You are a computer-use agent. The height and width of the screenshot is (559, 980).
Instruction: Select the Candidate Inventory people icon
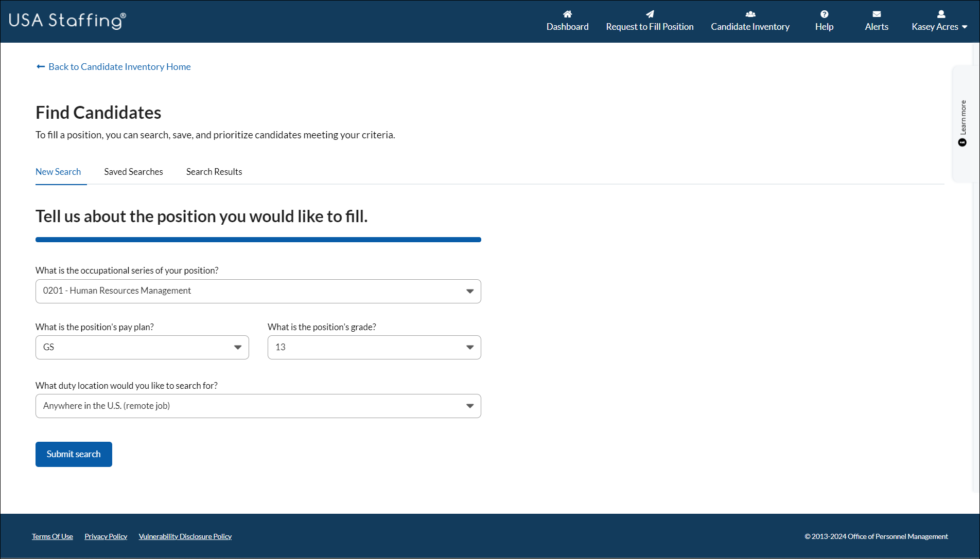[x=750, y=14]
